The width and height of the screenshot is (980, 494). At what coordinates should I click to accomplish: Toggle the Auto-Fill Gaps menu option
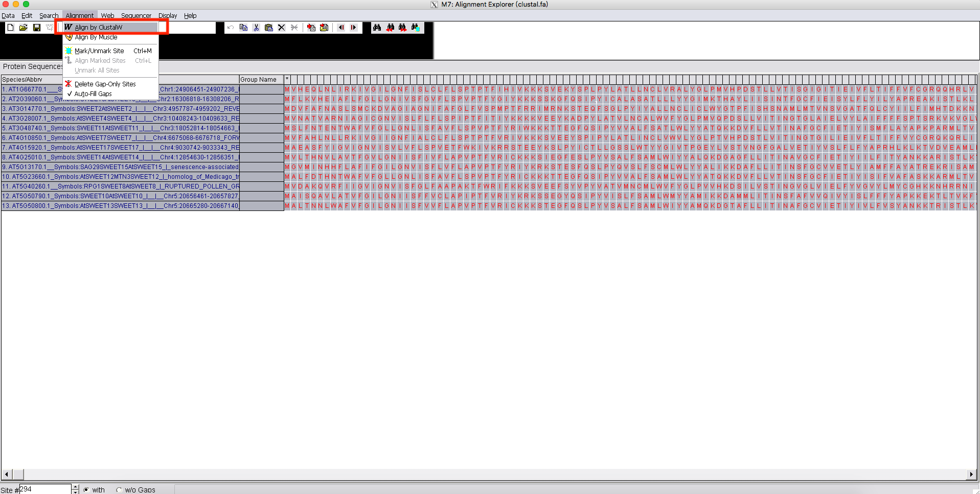point(93,94)
